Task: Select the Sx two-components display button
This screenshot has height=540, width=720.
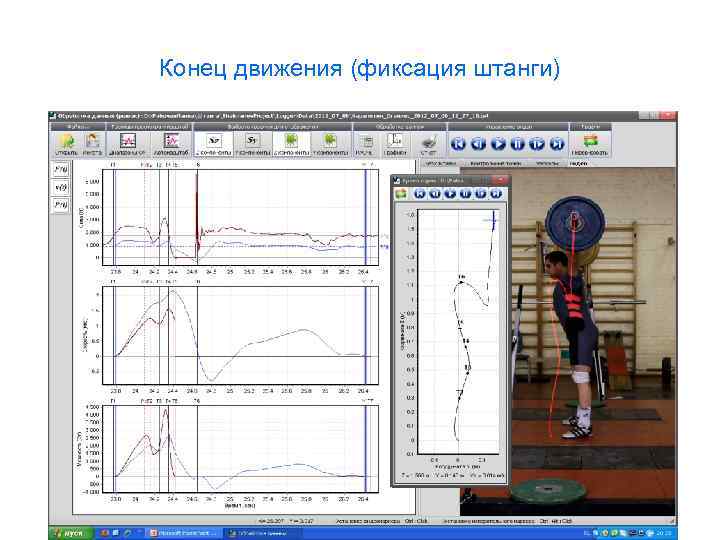Action: pyautogui.click(x=214, y=145)
